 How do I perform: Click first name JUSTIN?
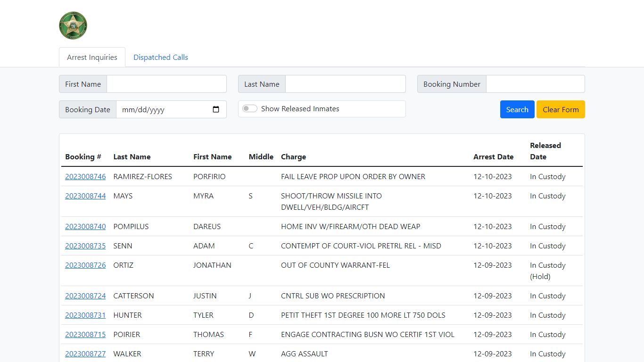(x=205, y=296)
